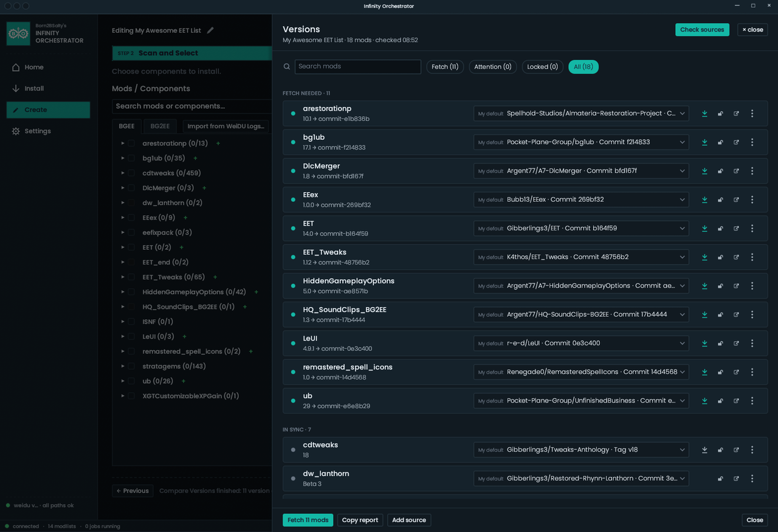Open HQ_SoundClips_BG2EE source externally
The height and width of the screenshot is (532, 778).
736,314
